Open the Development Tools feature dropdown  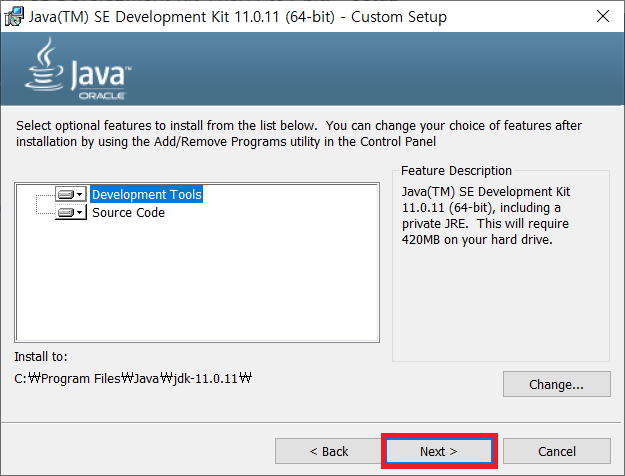tap(71, 194)
